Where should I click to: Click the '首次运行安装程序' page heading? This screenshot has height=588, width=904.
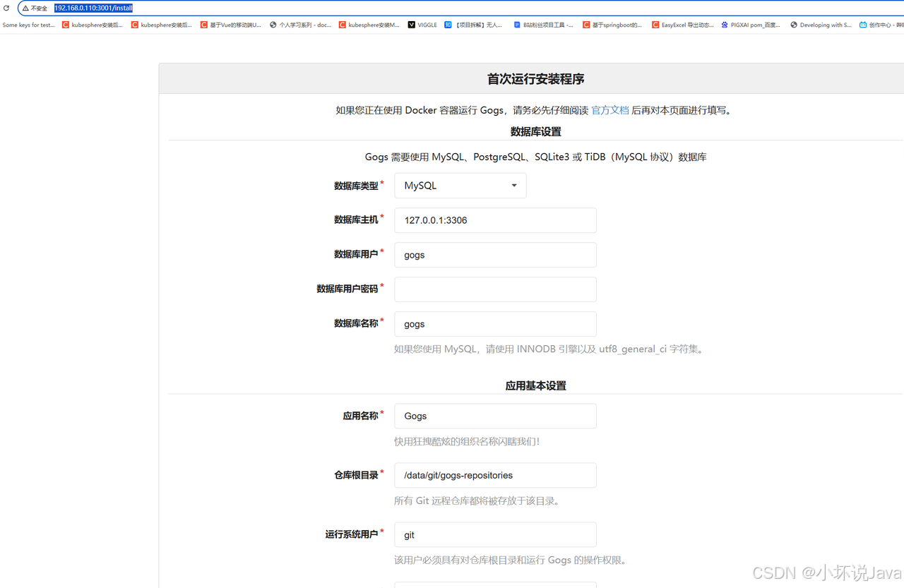click(536, 79)
